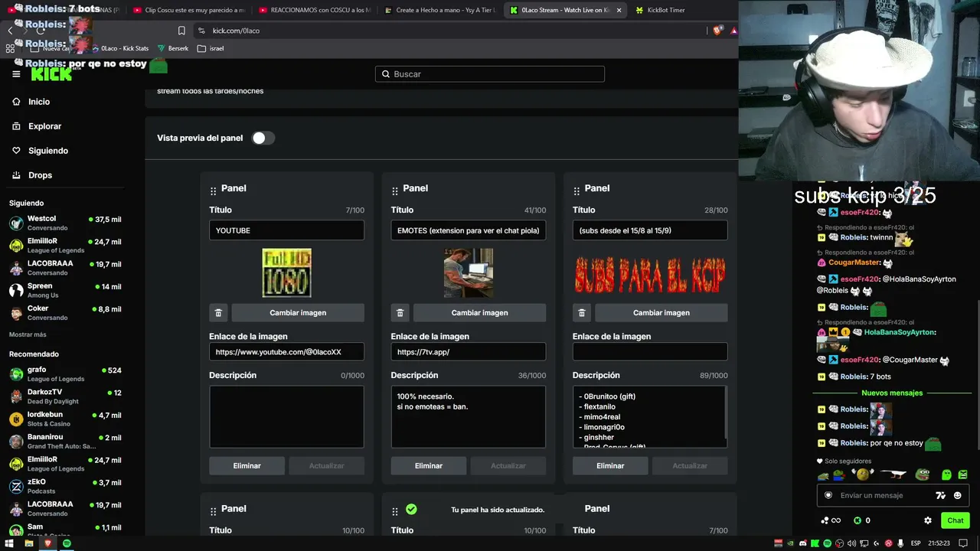Toggle the Vista previa del panel switch
Viewport: 980px width, 551px height.
tap(263, 138)
